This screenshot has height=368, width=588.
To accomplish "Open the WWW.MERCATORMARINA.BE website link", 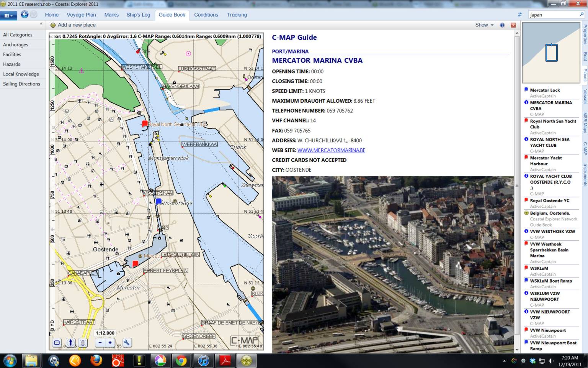I will (x=331, y=150).
